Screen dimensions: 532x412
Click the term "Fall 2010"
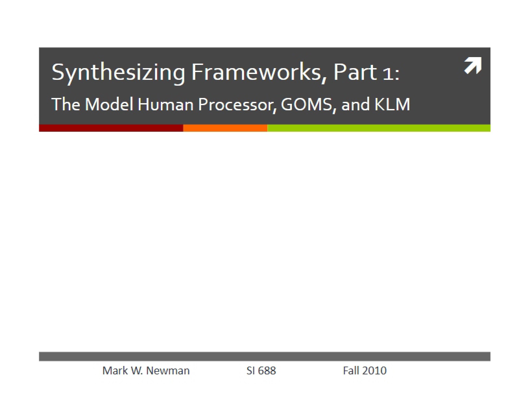[365, 370]
